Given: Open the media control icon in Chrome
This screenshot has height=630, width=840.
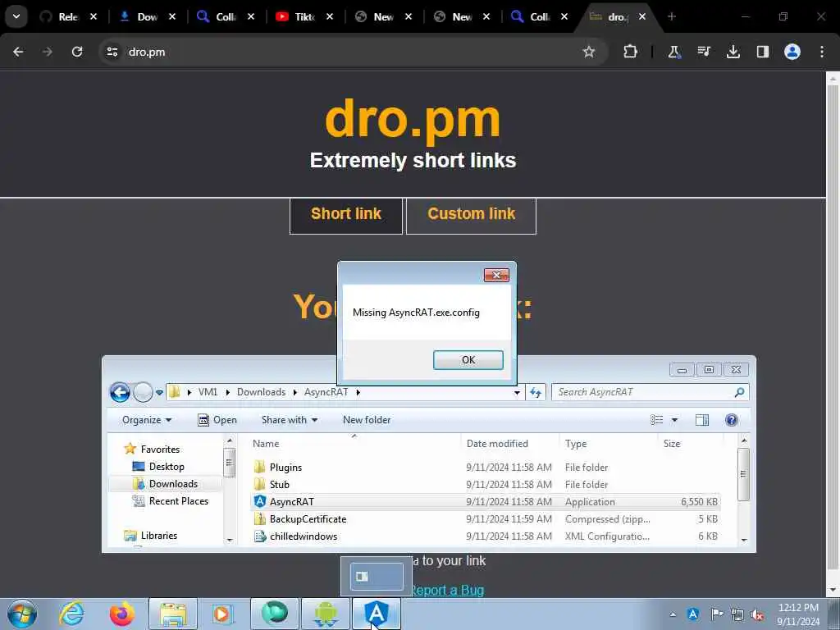Looking at the screenshot, I should tap(703, 52).
